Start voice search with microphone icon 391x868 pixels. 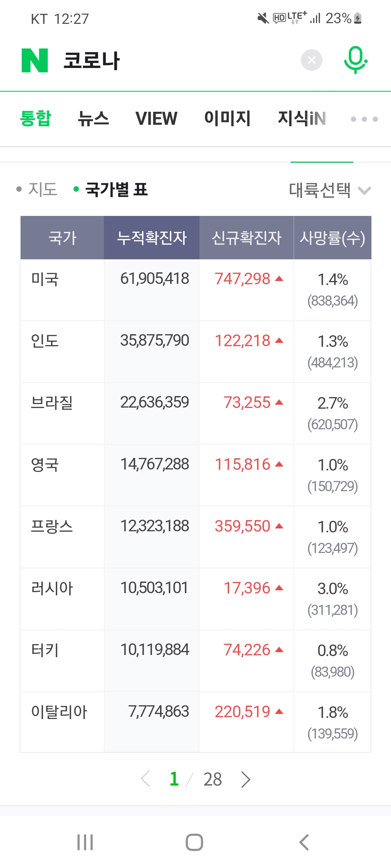[356, 60]
